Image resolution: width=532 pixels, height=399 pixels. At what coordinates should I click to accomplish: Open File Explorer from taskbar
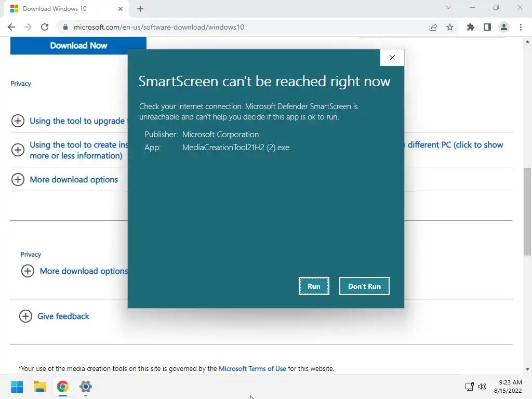click(x=40, y=387)
